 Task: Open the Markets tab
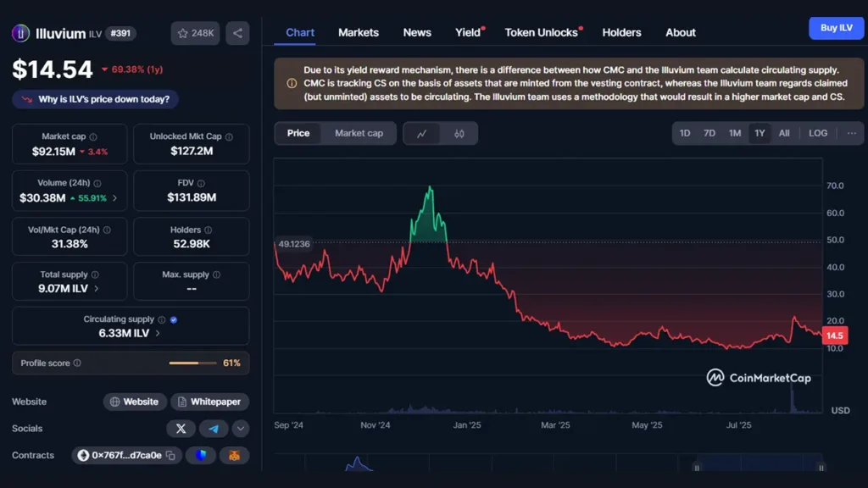[359, 33]
